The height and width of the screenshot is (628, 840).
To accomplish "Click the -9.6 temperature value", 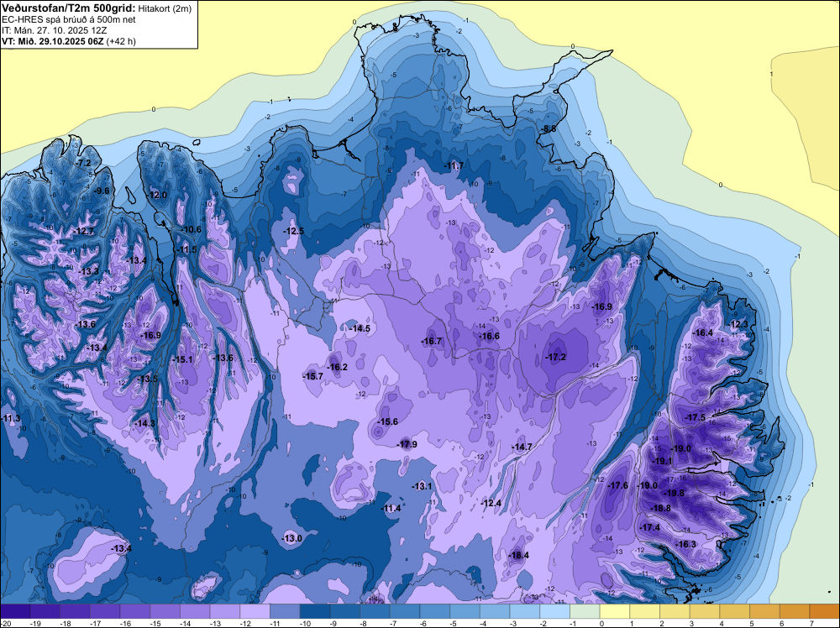I will pyautogui.click(x=102, y=191).
